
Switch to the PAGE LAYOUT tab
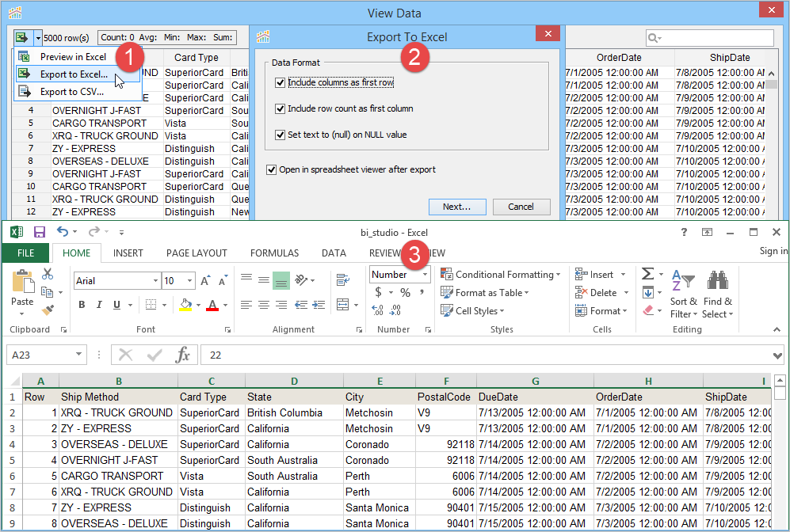pos(197,253)
